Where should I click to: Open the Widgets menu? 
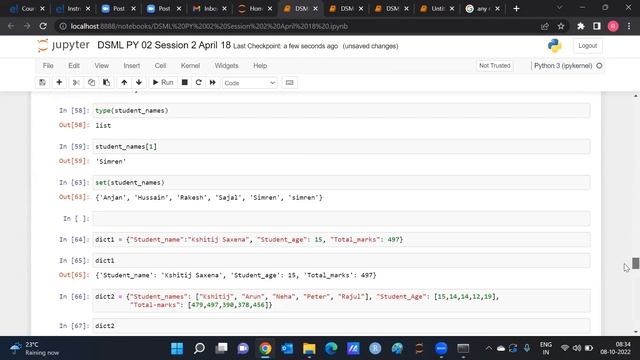226,65
